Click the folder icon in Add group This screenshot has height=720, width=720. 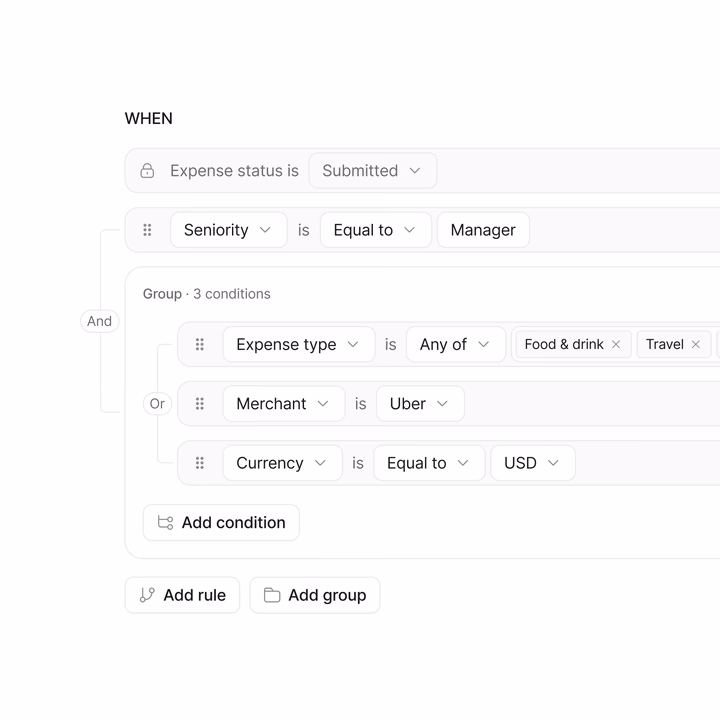coord(272,595)
